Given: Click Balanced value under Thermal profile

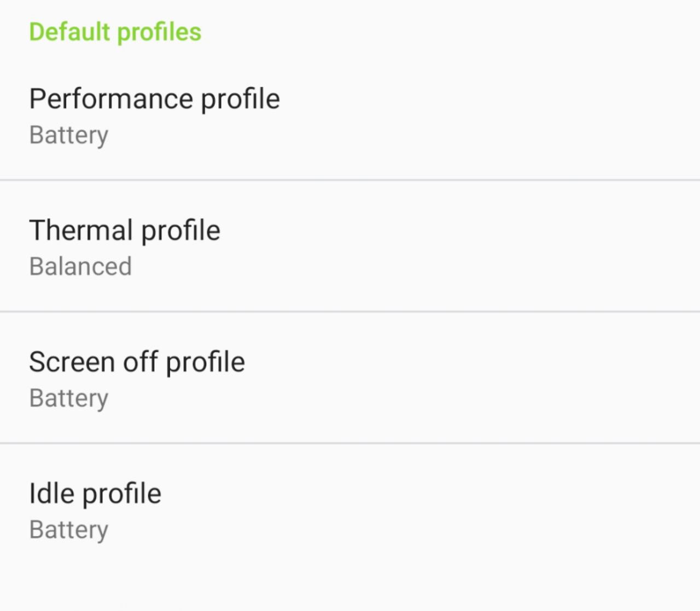Looking at the screenshot, I should (x=80, y=266).
